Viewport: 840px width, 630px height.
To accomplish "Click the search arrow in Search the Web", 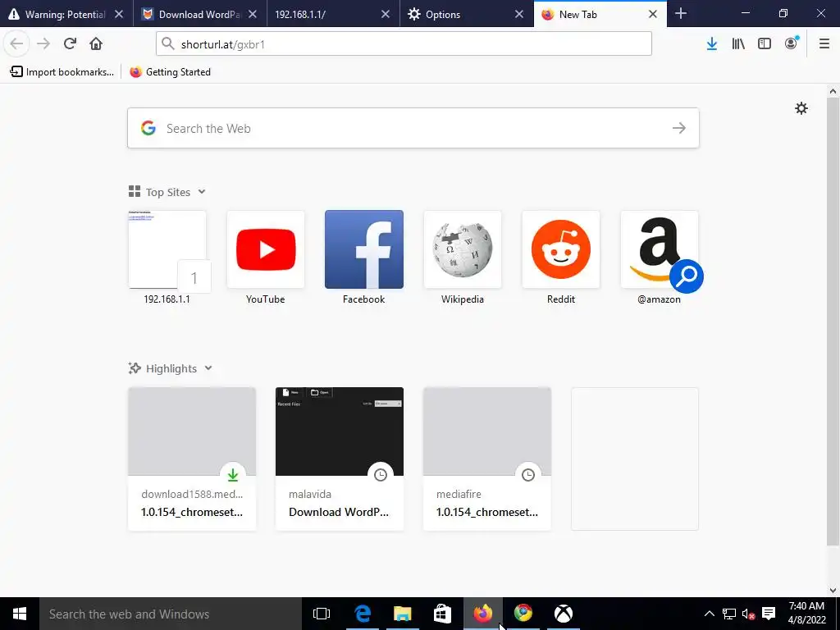I will (678, 128).
